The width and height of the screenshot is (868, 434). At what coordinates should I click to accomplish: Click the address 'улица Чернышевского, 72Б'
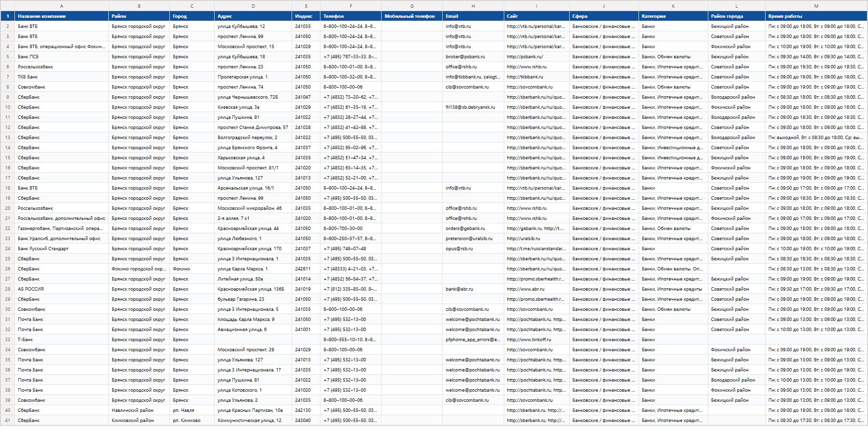(x=253, y=97)
